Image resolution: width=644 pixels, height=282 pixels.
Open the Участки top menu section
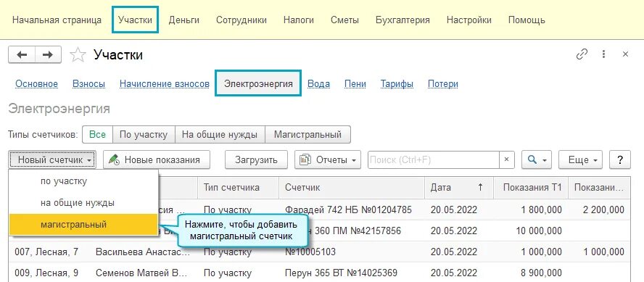click(x=135, y=20)
